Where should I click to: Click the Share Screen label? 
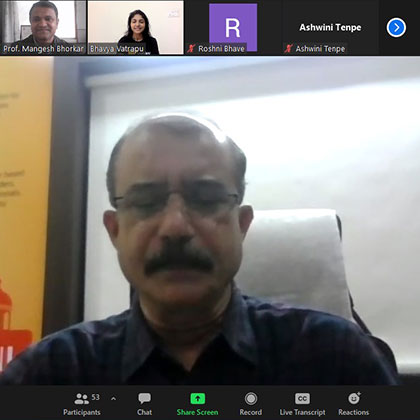pyautogui.click(x=198, y=412)
